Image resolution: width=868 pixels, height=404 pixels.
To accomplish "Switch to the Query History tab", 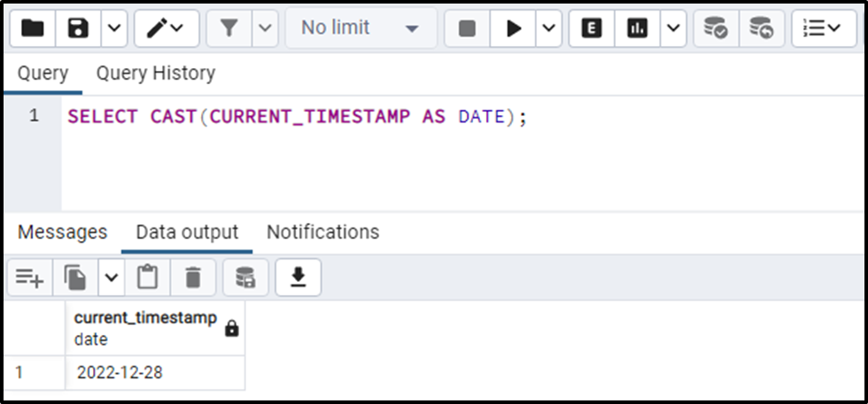I will pos(156,73).
